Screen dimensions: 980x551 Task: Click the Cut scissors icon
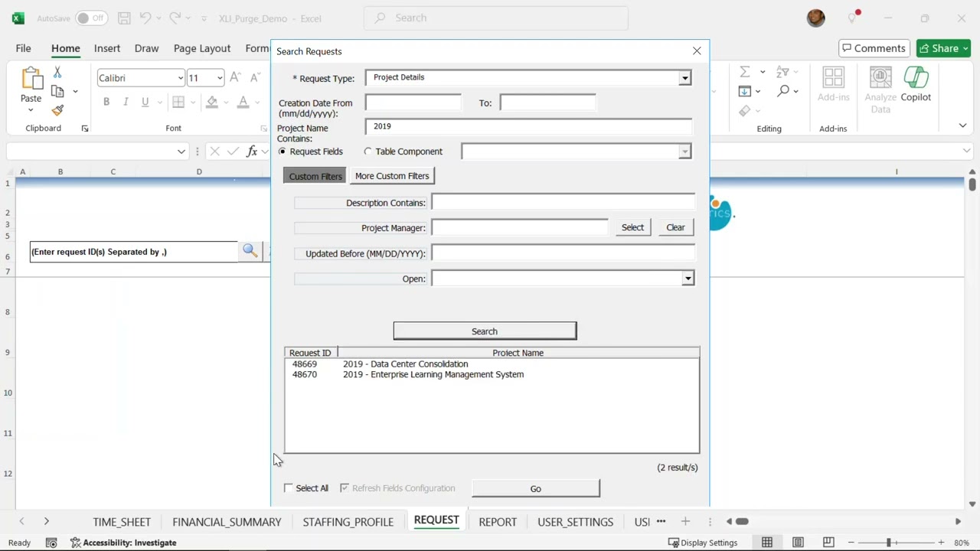coord(57,72)
